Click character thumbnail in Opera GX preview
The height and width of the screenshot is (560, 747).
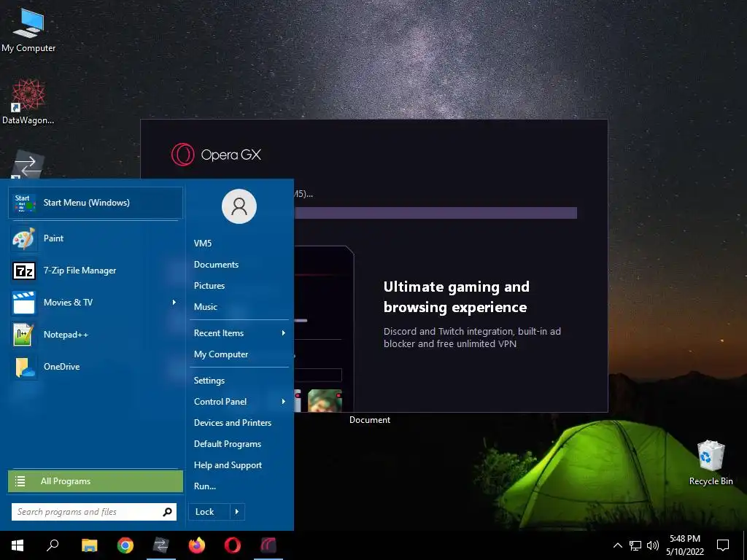325,400
